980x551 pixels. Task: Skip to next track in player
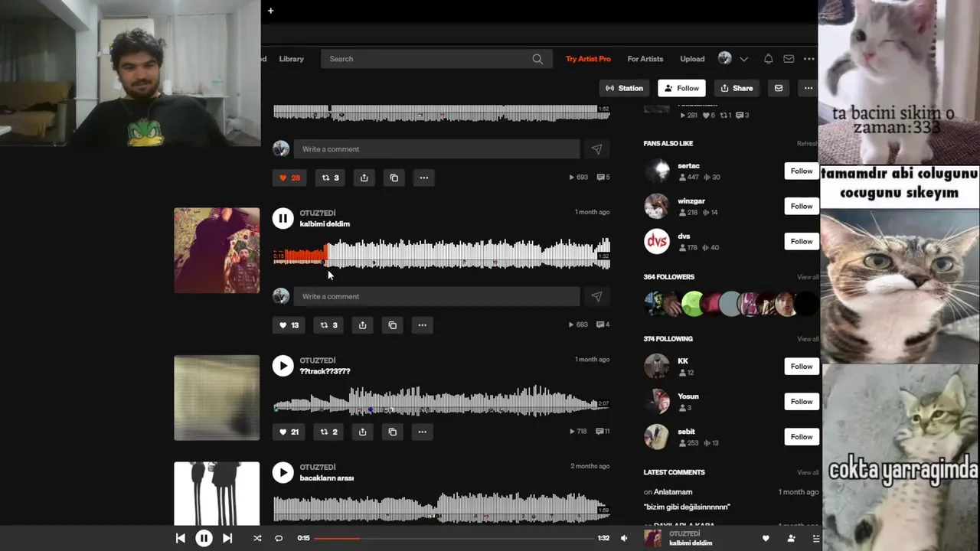pos(227,538)
